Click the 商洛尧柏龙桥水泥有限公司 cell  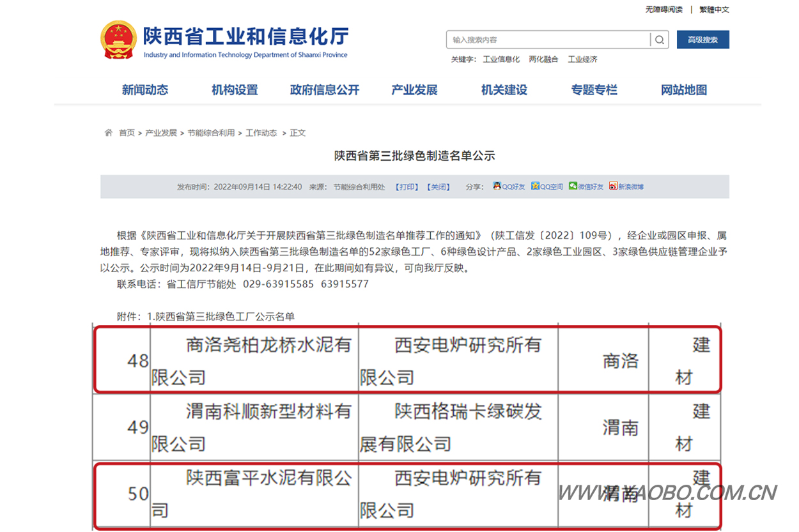(x=254, y=361)
